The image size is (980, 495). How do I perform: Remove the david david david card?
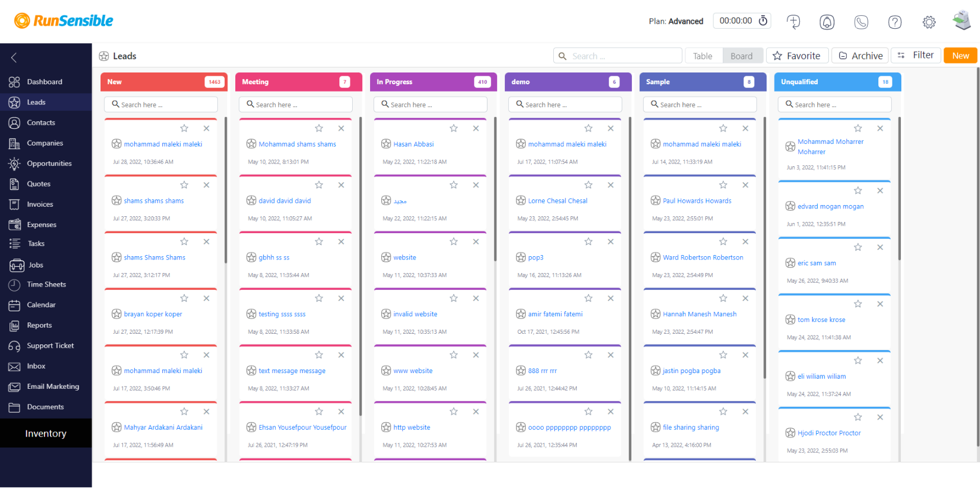(341, 185)
